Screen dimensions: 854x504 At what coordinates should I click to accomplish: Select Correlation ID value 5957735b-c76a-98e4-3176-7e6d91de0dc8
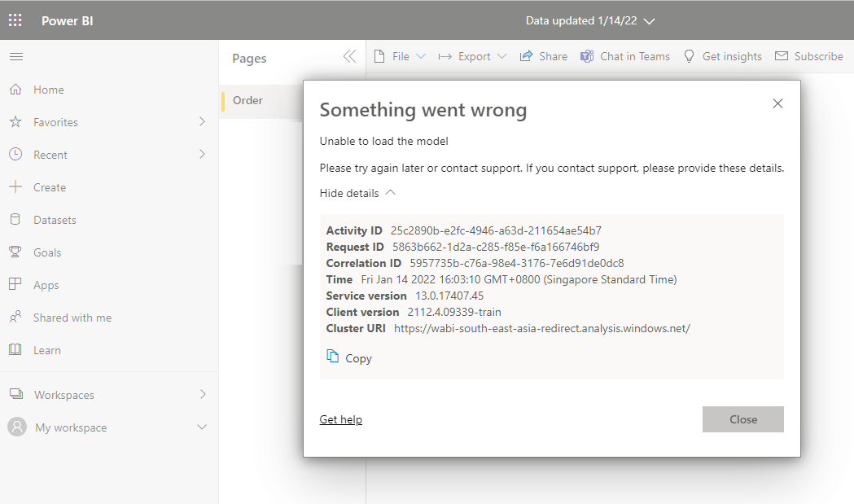[517, 263]
